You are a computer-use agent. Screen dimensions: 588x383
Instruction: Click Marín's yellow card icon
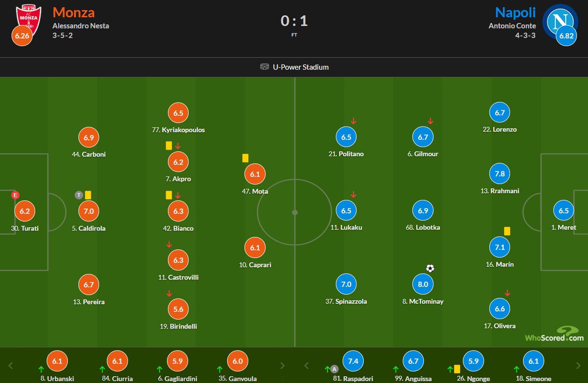pos(507,231)
